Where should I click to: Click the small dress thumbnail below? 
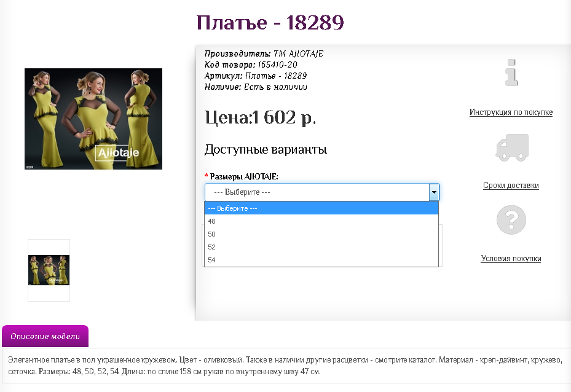[49, 270]
